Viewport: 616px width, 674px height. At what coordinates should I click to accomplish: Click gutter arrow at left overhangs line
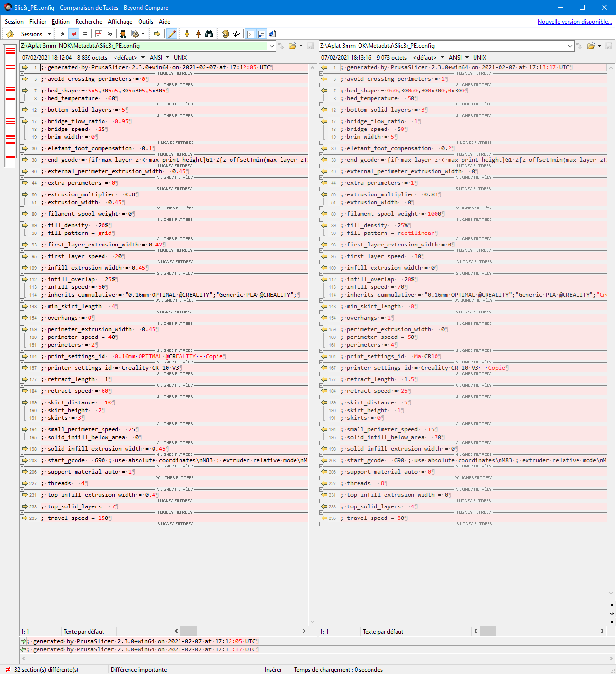pos(25,318)
